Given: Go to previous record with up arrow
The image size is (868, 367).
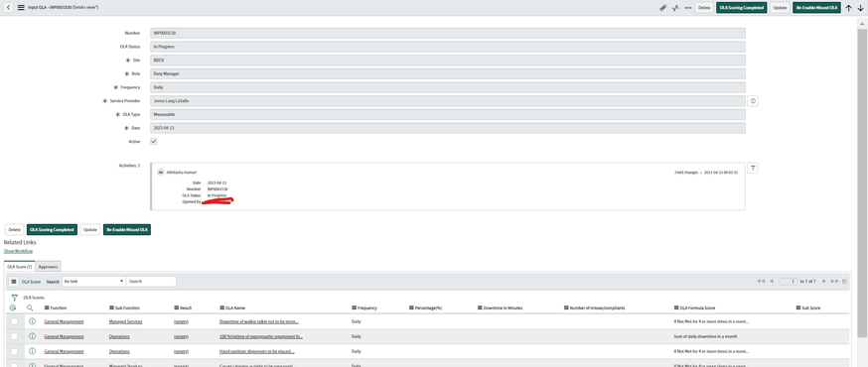Looking at the screenshot, I should [x=848, y=8].
